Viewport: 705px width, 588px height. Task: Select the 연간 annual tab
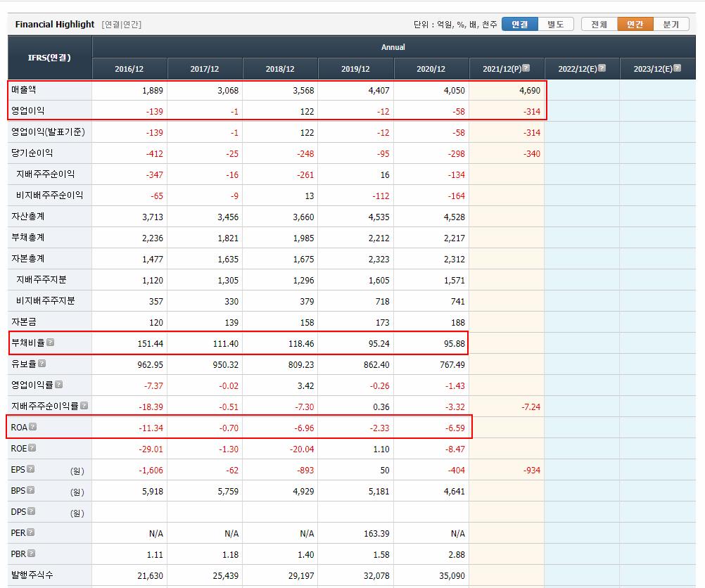tap(635, 25)
